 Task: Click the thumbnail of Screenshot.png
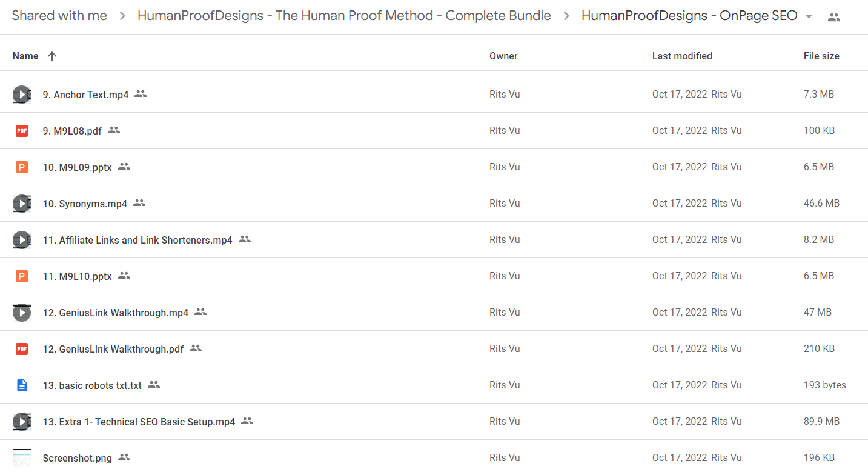click(x=22, y=458)
